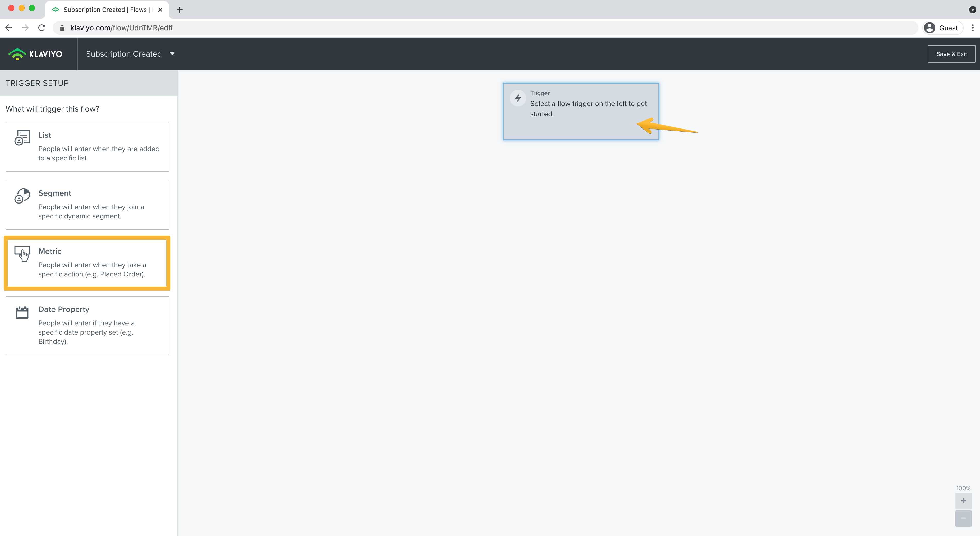Click Date Property Birthday description text
980x536 pixels.
click(86, 332)
